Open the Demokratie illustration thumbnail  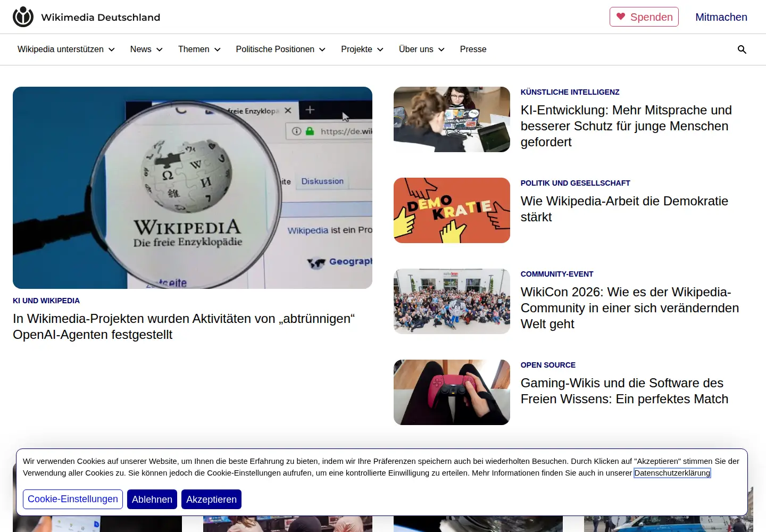coord(452,211)
